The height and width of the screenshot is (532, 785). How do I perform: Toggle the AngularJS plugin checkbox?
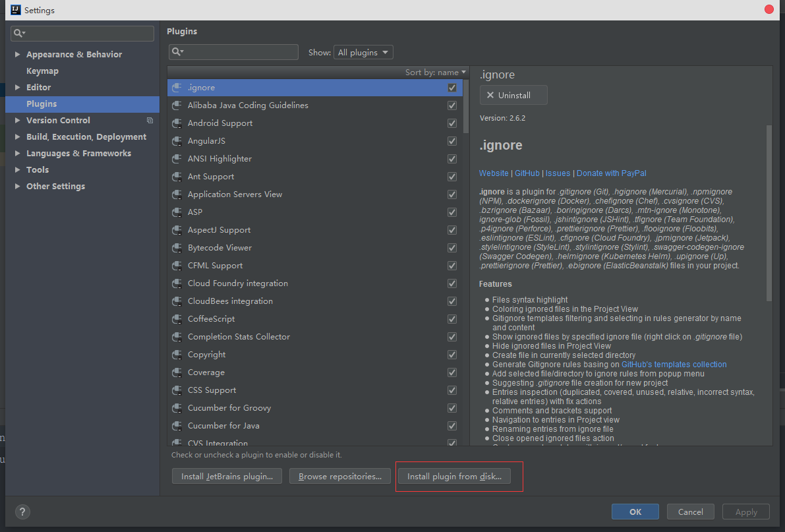tap(452, 141)
